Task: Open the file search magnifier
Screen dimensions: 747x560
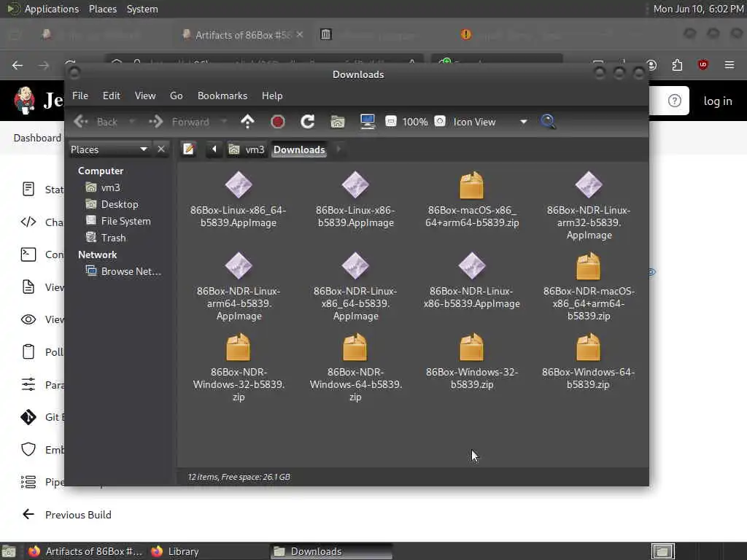Action: (548, 122)
